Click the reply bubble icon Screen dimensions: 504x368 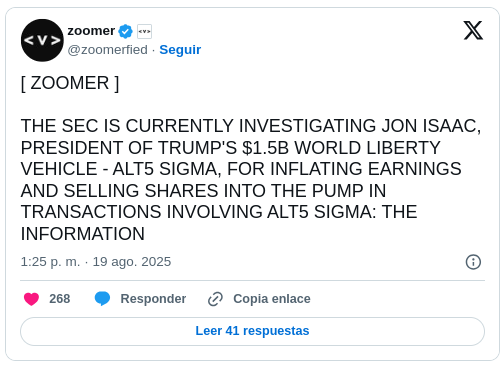(x=102, y=299)
